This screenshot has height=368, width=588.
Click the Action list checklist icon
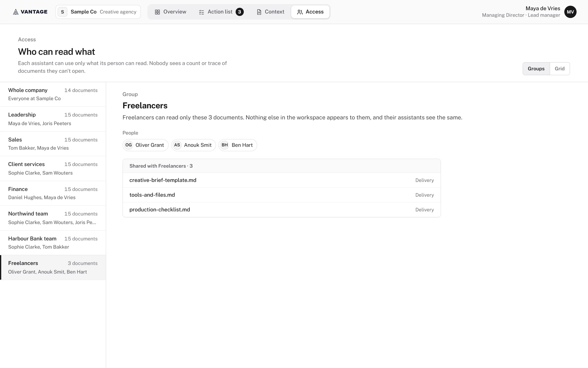202,12
